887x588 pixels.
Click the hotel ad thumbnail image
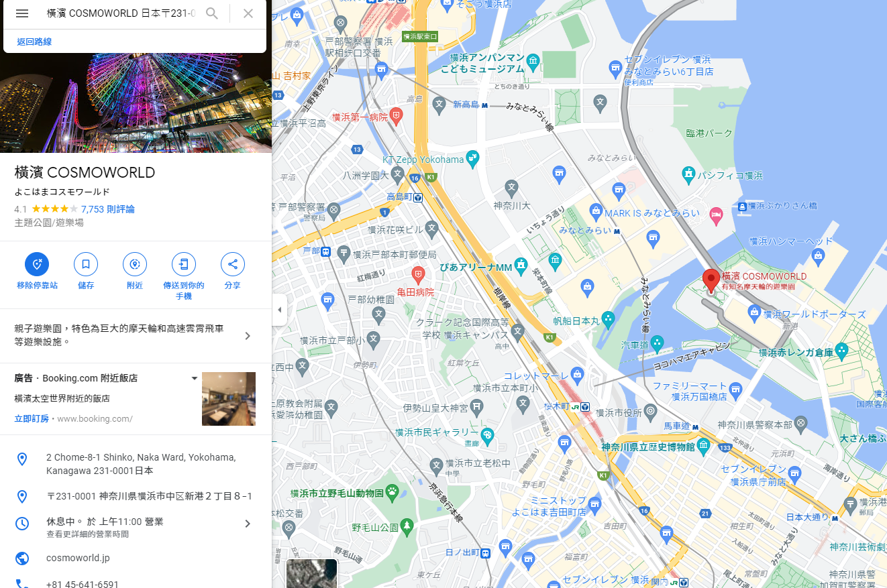[229, 399]
